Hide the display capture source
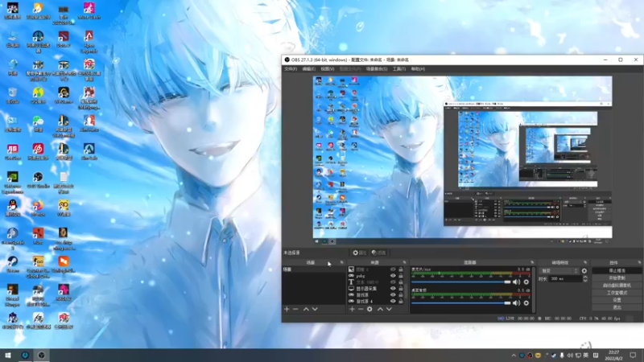Image resolution: width=644 pixels, height=362 pixels. coord(393,289)
